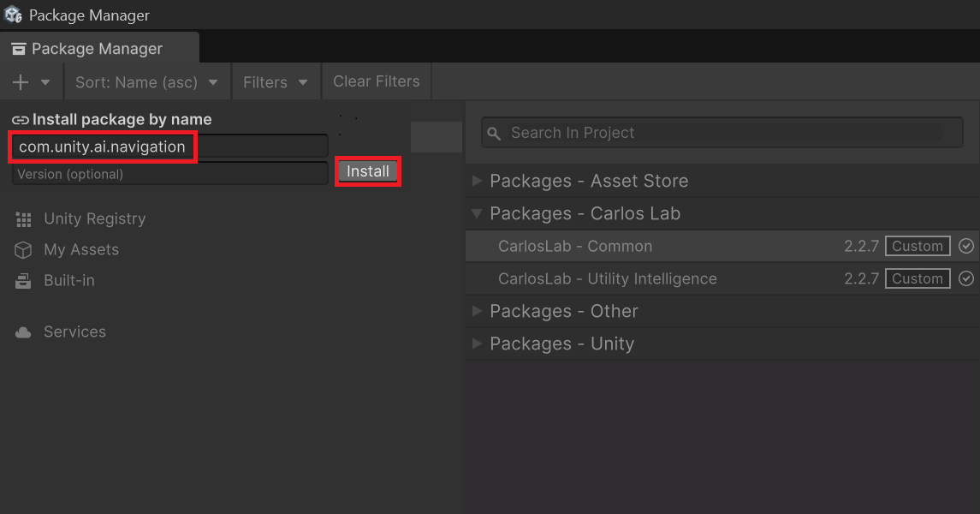The image size is (980, 514).
Task: Select My Assets in the sidebar
Action: [x=81, y=249]
